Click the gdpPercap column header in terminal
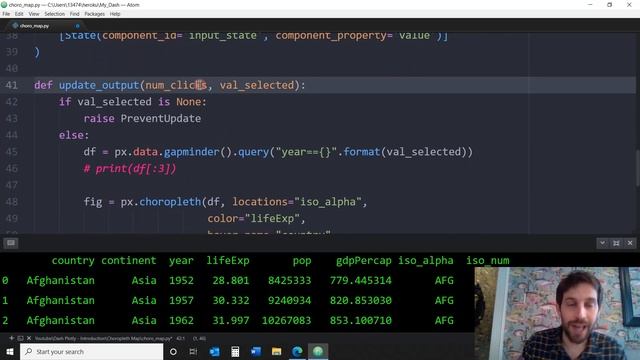The width and height of the screenshot is (640, 360). (363, 260)
